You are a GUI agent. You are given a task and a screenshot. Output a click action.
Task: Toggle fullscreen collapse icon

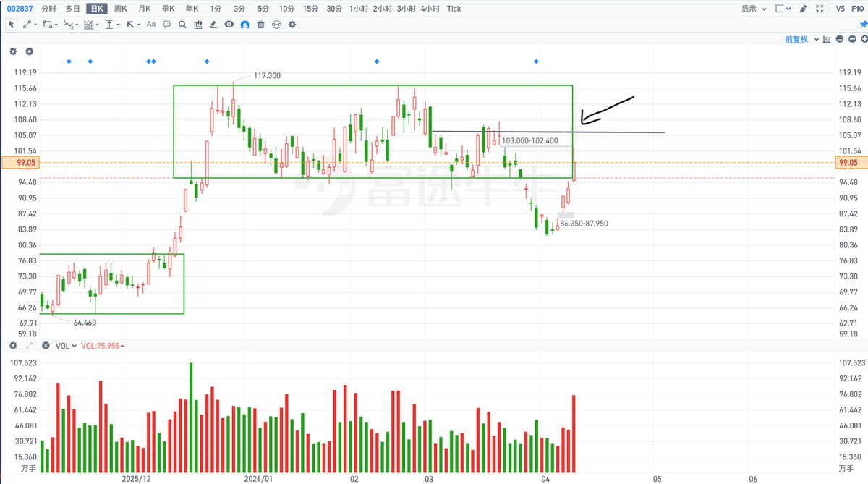tap(820, 9)
